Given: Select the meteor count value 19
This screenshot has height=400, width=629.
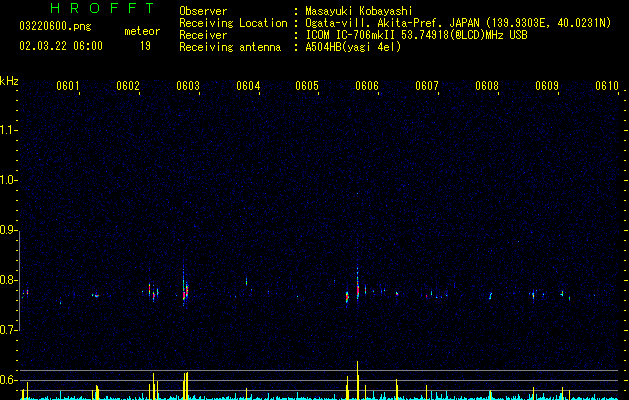Looking at the screenshot, I should pyautogui.click(x=145, y=46).
